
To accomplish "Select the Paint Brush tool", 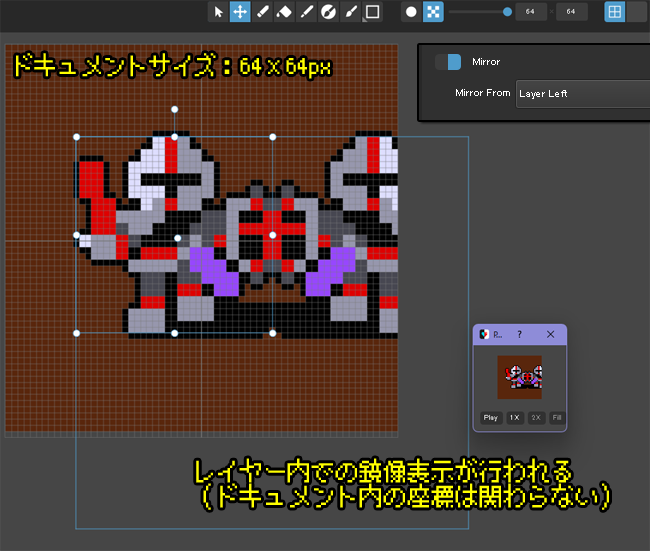I will [351, 12].
